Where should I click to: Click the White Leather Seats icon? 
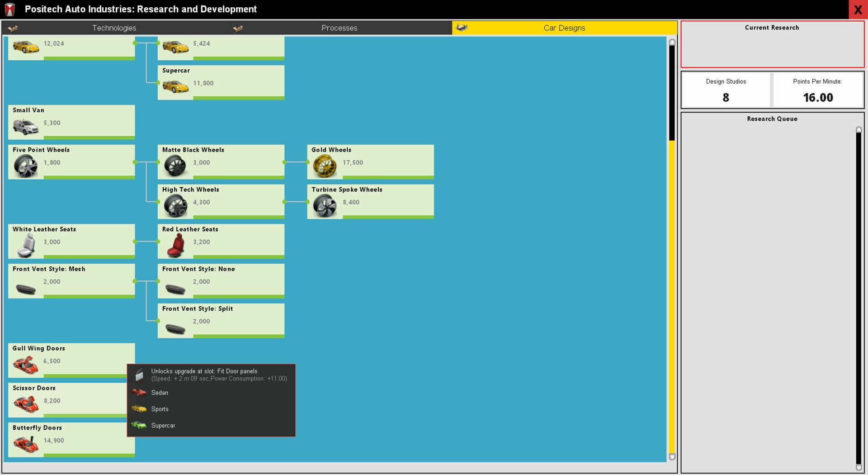tap(26, 245)
